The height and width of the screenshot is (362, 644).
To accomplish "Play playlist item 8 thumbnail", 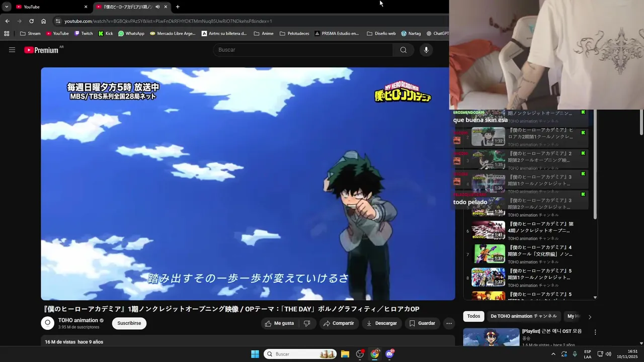I will 488,277.
